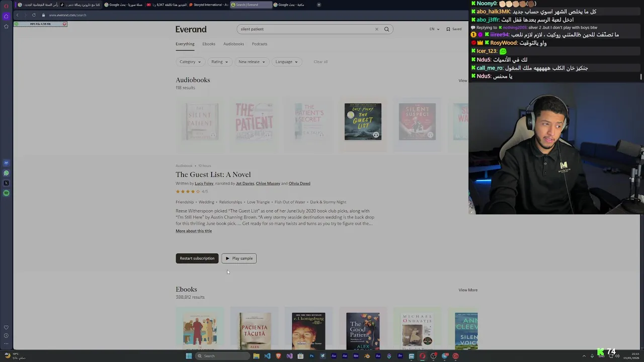Click Restart subscription button

pos(197,258)
